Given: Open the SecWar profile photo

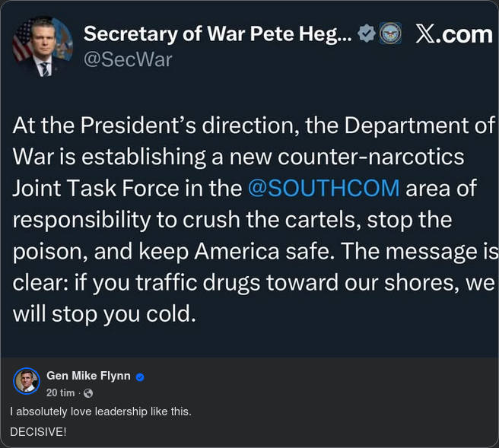Looking at the screenshot, I should (43, 47).
